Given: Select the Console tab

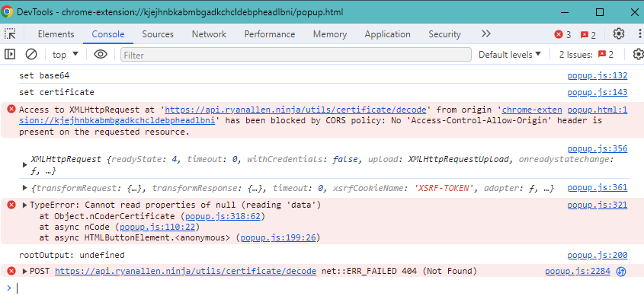Looking at the screenshot, I should tap(108, 34).
